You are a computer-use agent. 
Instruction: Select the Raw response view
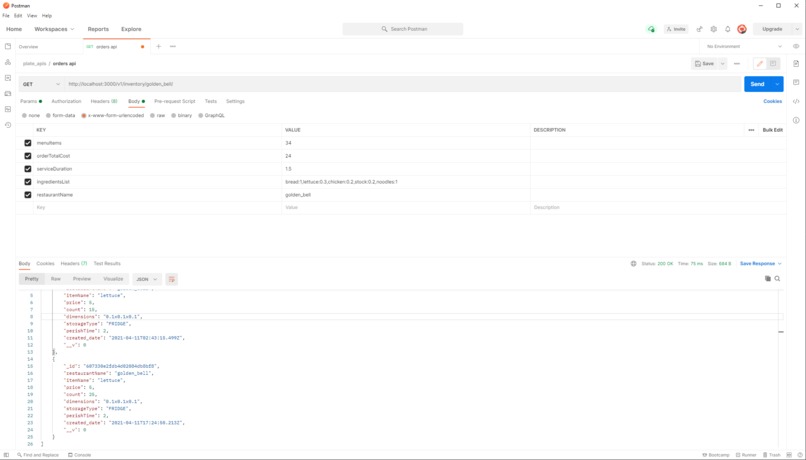tap(56, 279)
